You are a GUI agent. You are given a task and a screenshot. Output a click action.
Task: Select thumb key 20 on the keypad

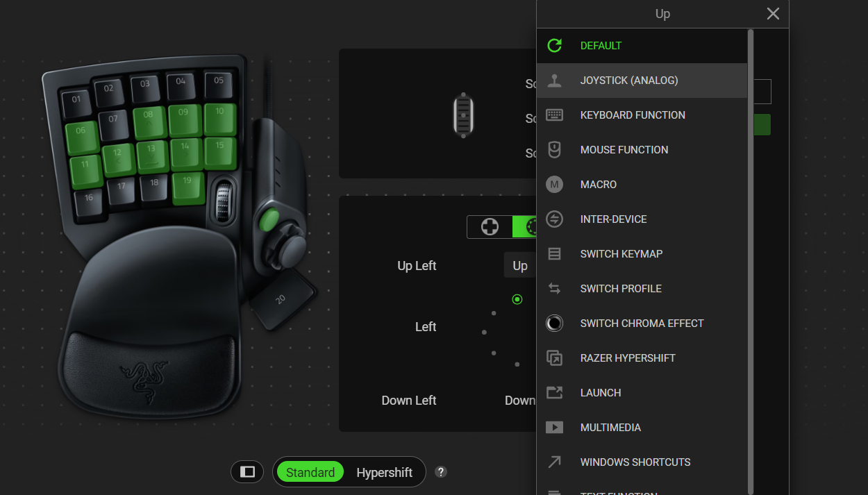tap(283, 299)
